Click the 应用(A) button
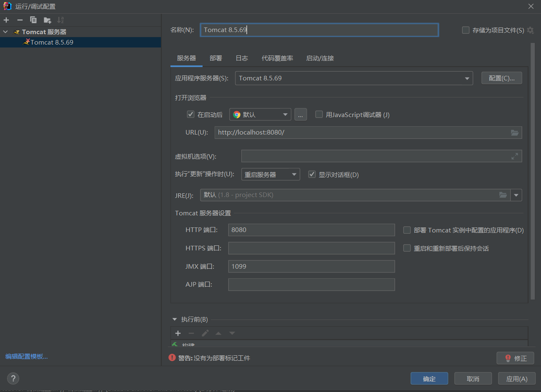The width and height of the screenshot is (541, 392). coord(517,379)
